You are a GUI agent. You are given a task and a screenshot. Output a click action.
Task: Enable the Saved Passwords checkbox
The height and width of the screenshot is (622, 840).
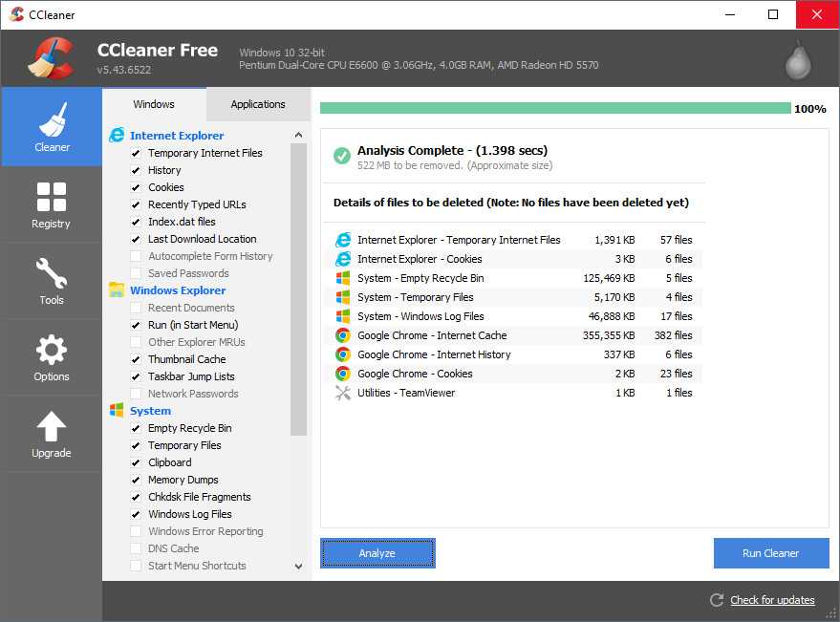pyautogui.click(x=136, y=273)
